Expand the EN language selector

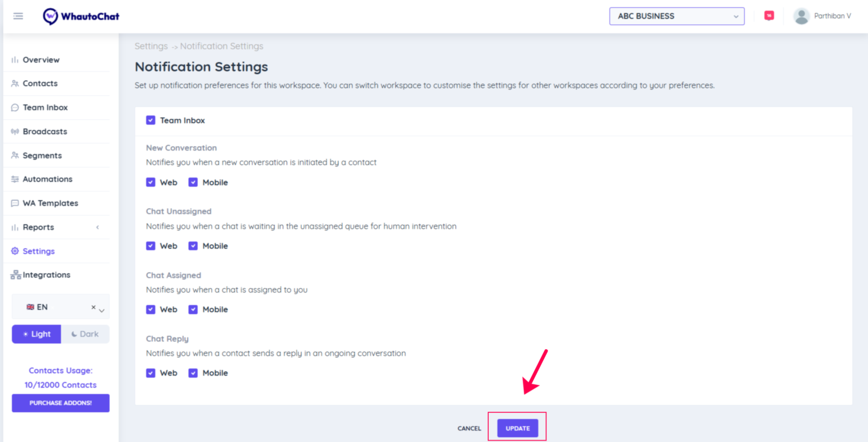(x=102, y=310)
